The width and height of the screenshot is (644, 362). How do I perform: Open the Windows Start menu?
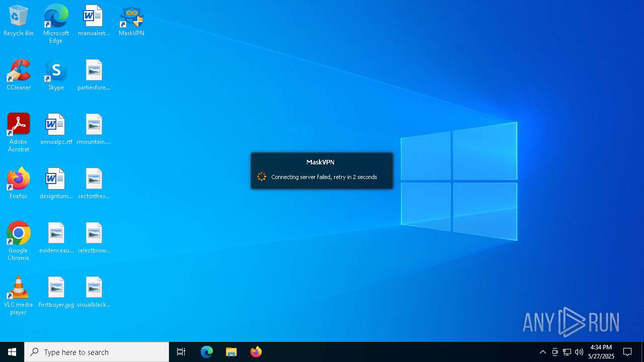tap(12, 352)
